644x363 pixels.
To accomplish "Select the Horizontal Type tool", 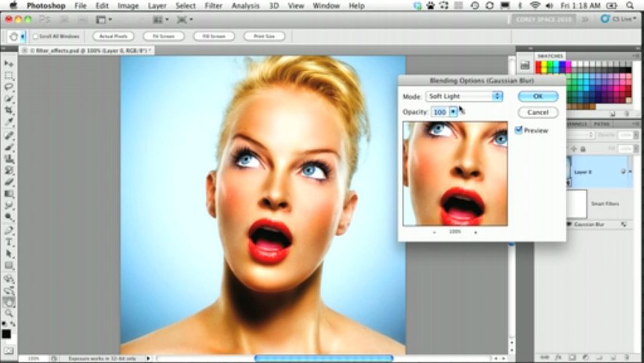I will pos(9,243).
